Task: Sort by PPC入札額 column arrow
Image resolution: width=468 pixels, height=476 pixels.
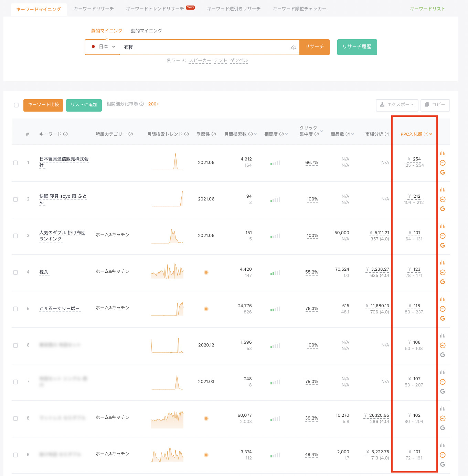Action: pos(431,134)
